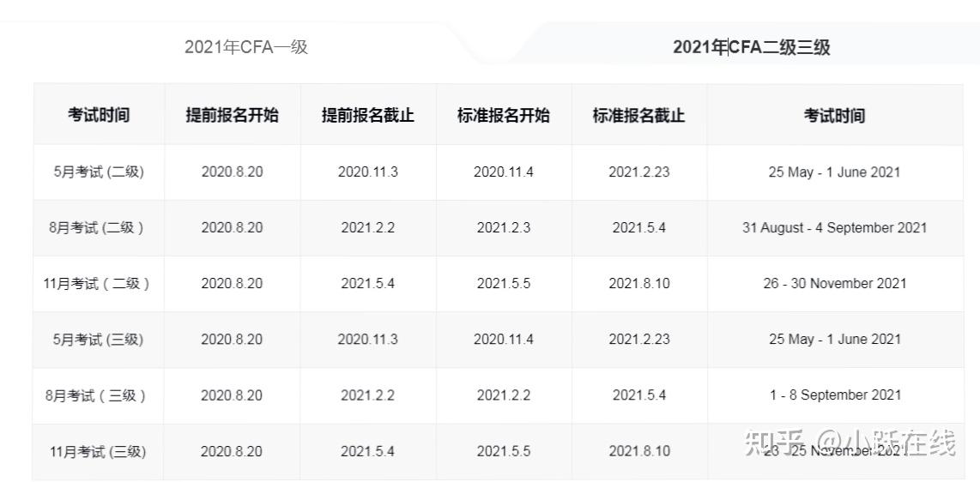Click the 2021.8.10 deadline in the 11月考试 (二级) row
Viewport: 980px width, 482px height.
tap(639, 284)
